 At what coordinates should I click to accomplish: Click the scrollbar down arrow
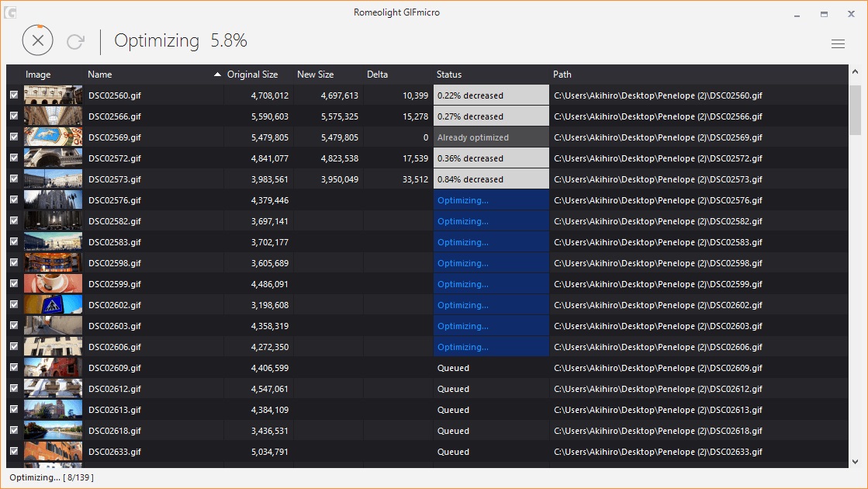pyautogui.click(x=855, y=461)
